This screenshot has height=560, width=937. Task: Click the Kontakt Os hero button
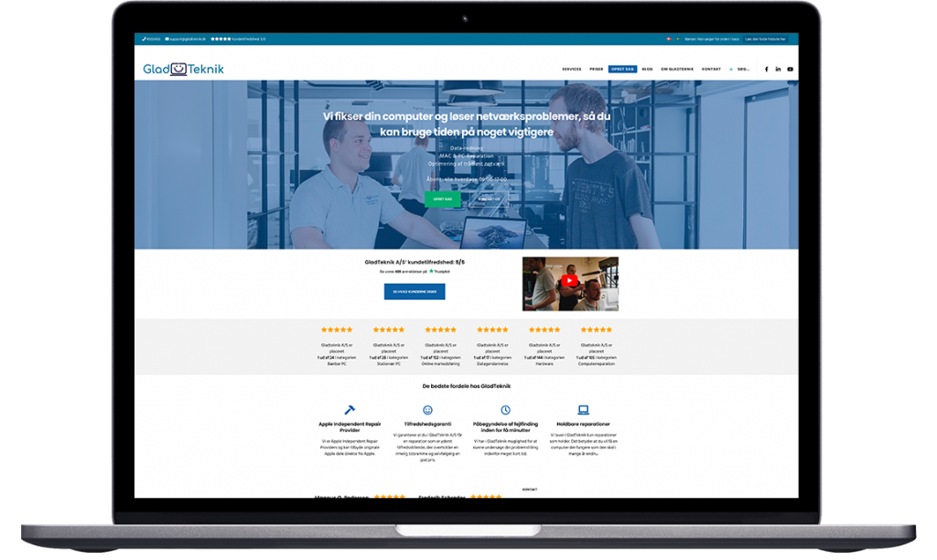[489, 199]
